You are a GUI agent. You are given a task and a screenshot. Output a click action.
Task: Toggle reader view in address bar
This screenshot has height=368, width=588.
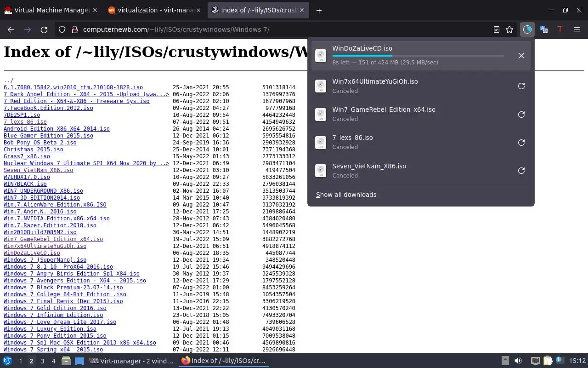pos(497,29)
